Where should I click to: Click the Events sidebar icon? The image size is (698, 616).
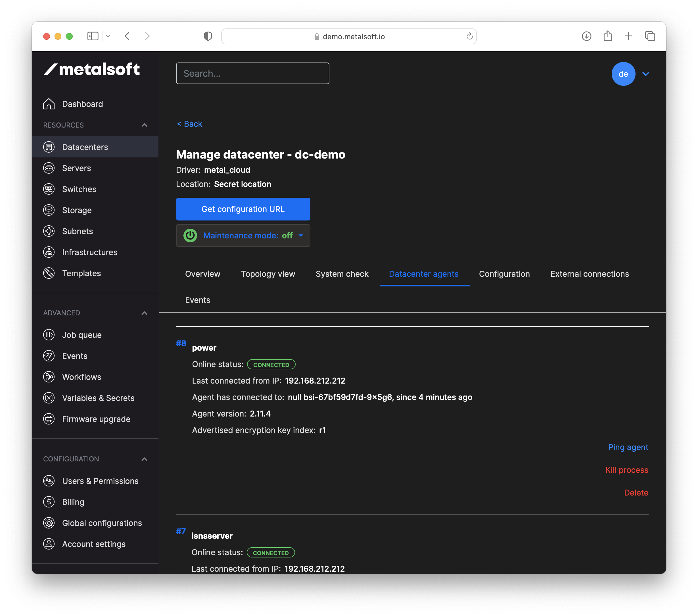(x=49, y=356)
